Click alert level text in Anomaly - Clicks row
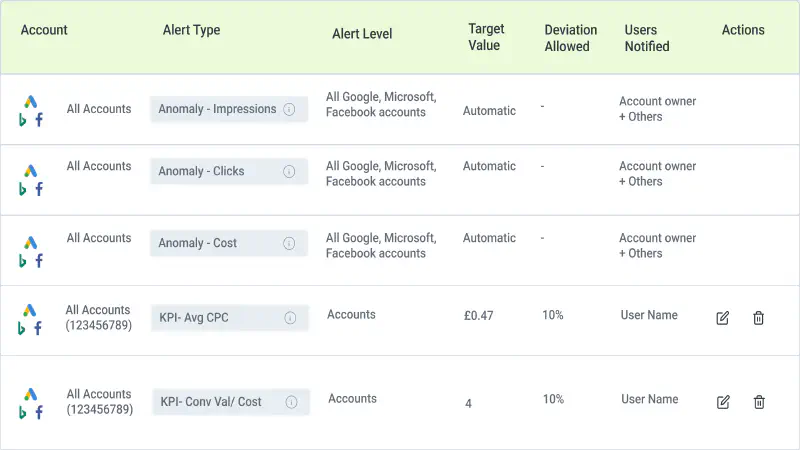The image size is (800, 450). pos(381,174)
